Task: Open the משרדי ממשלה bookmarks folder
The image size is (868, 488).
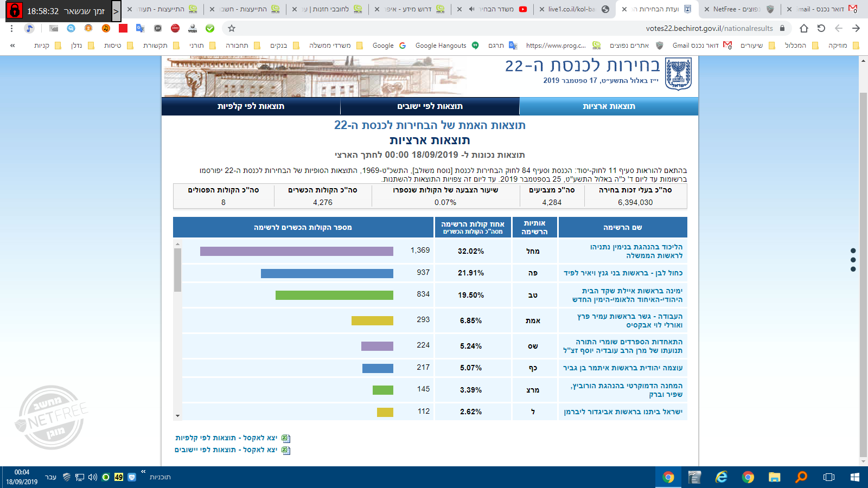Action: [336, 46]
